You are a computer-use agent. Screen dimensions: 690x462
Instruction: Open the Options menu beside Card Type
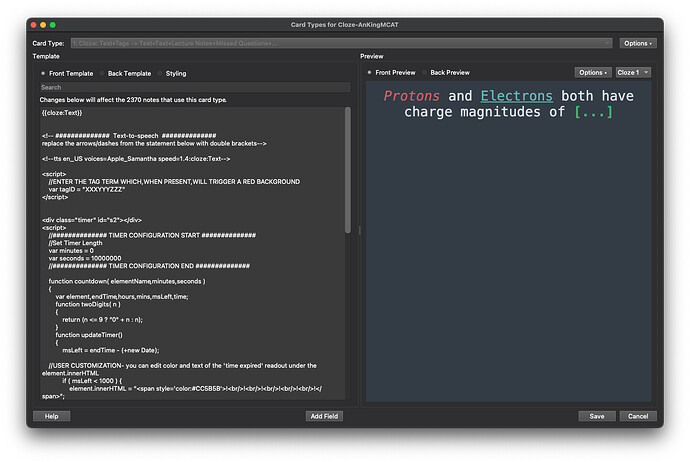[x=638, y=43]
